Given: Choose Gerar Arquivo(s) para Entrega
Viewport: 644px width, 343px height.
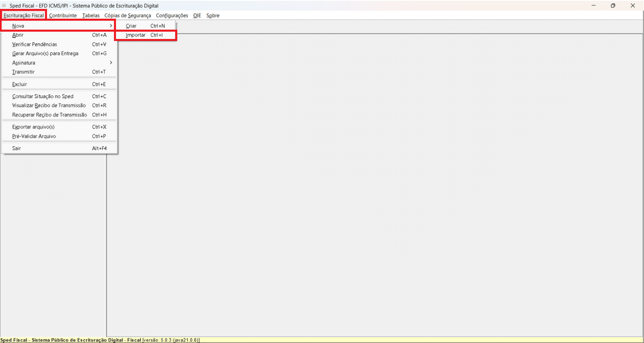Looking at the screenshot, I should click(59, 54).
